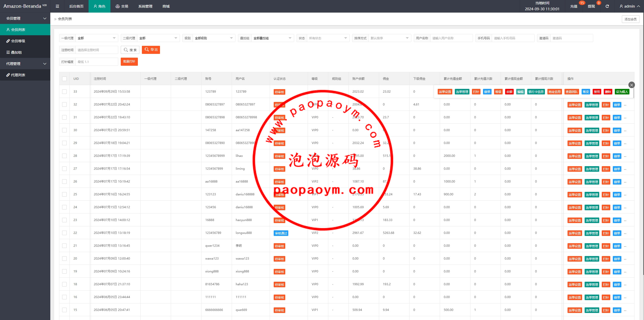Open 地址信息 in the popup
The width and height of the screenshot is (644, 320).
point(554,92)
